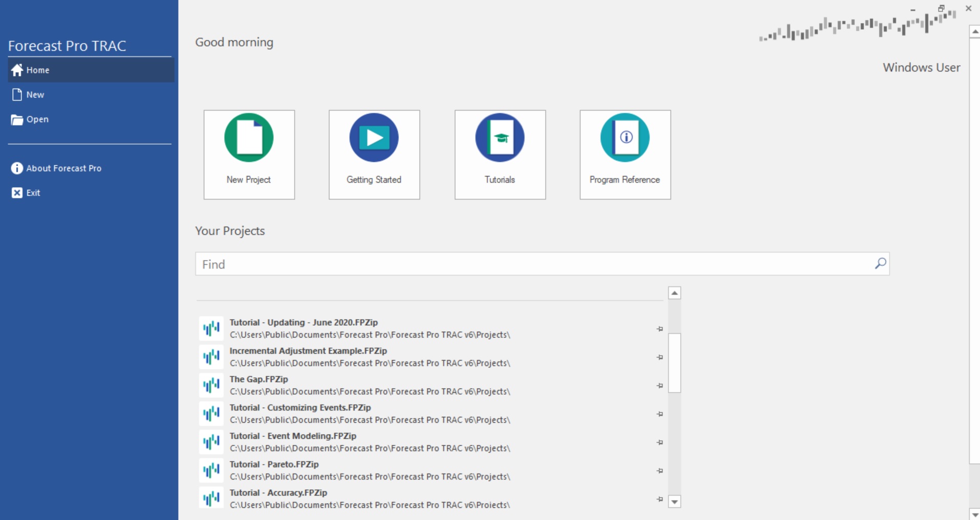Select the New menu item
Viewport: 980px width, 520px height.
[91, 95]
